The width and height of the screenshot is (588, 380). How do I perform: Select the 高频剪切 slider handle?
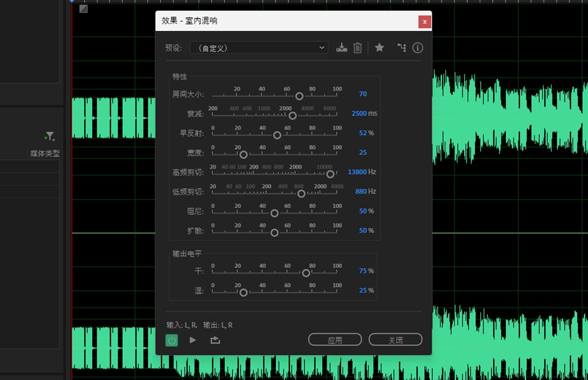(330, 174)
